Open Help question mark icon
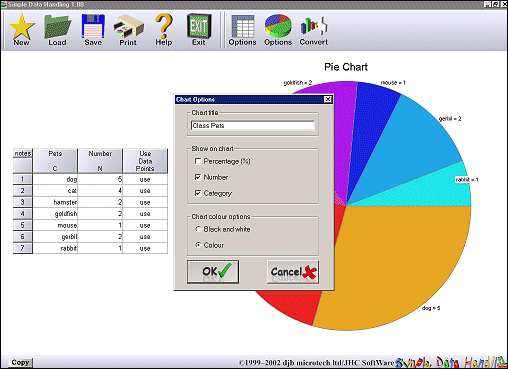The height and width of the screenshot is (369, 508). click(164, 30)
